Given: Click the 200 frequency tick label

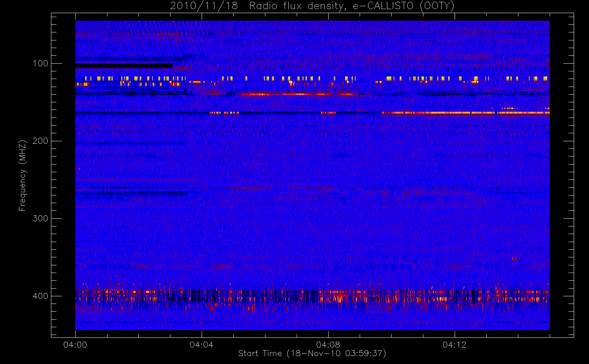Looking at the screenshot, I should pyautogui.click(x=40, y=141).
